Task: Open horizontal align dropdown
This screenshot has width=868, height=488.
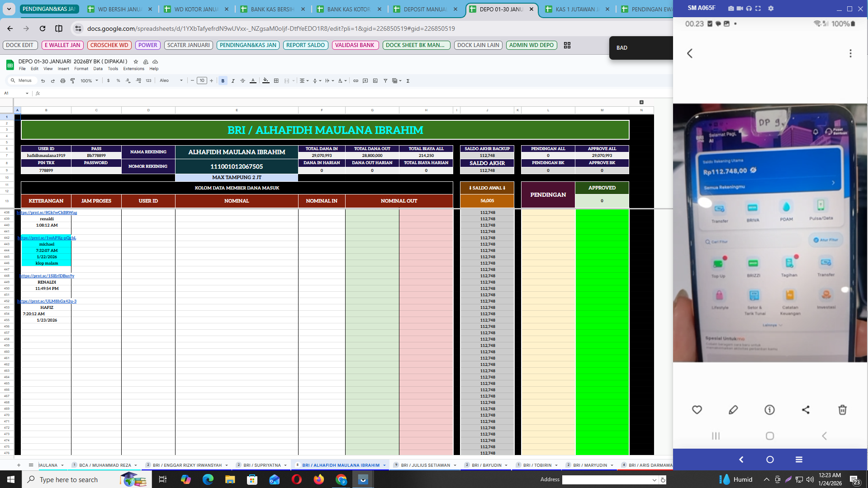Action: point(304,81)
